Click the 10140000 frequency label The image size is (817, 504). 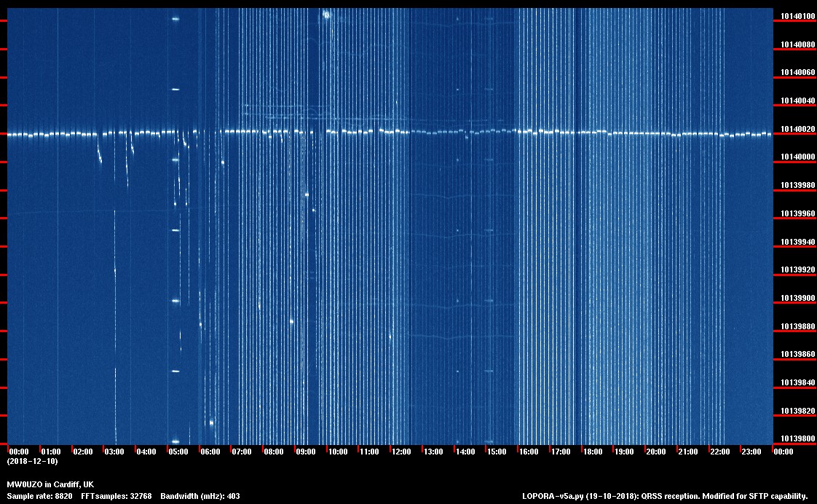click(797, 157)
